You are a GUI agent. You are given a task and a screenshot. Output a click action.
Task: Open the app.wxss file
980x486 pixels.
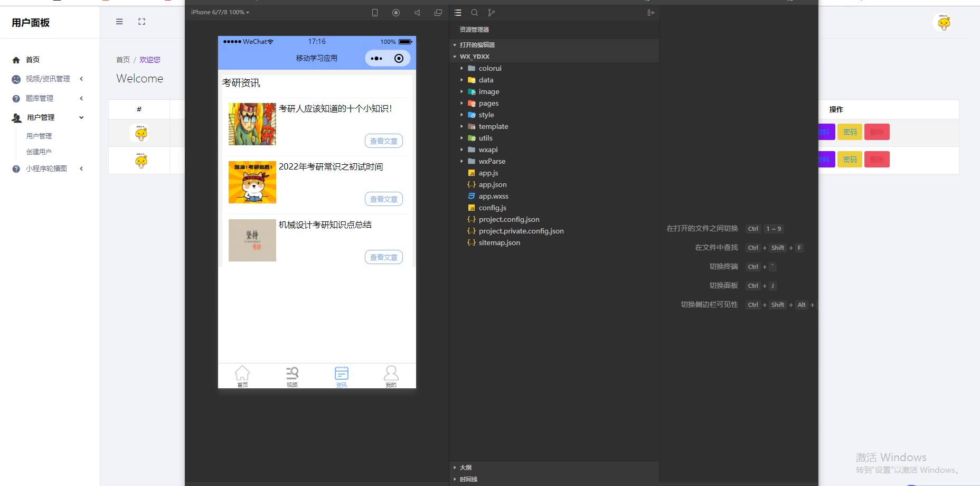(x=554, y=196)
